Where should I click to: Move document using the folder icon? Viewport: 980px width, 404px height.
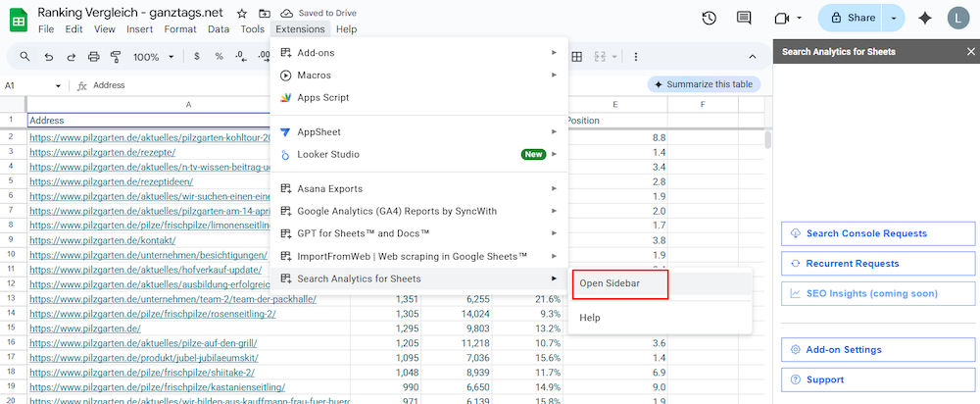coord(265,13)
